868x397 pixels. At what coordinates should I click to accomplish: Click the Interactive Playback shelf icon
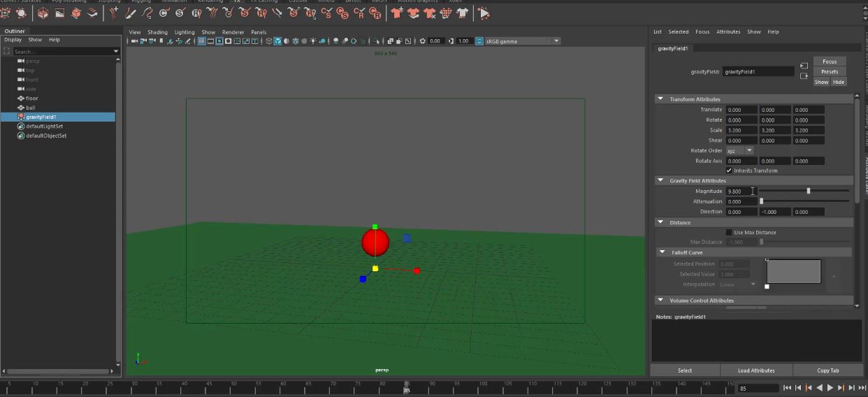point(484,13)
